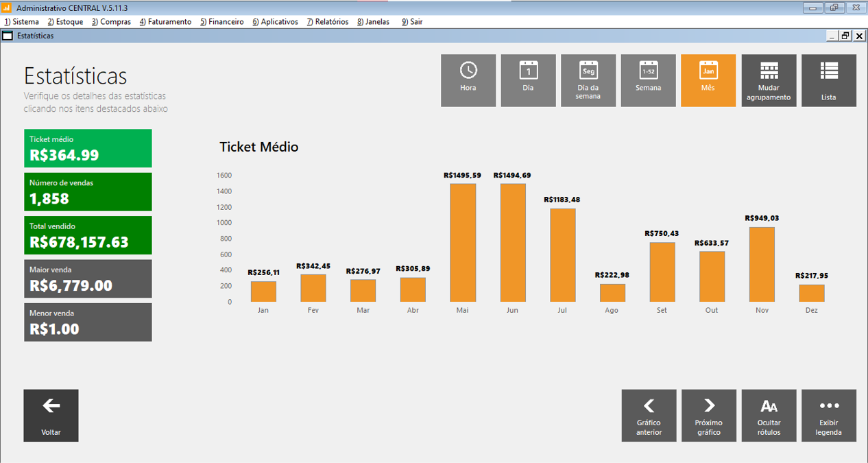
Task: Click the Mai bar in chart
Action: (463, 242)
